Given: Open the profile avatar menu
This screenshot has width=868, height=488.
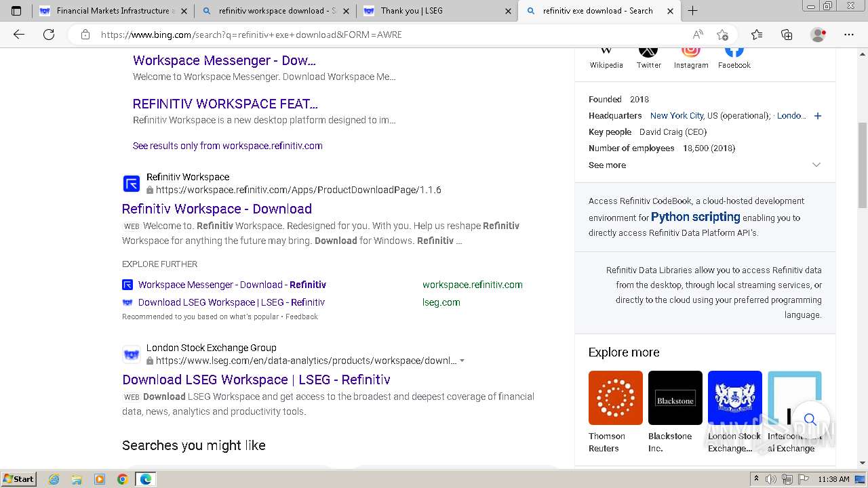Looking at the screenshot, I should 818,35.
